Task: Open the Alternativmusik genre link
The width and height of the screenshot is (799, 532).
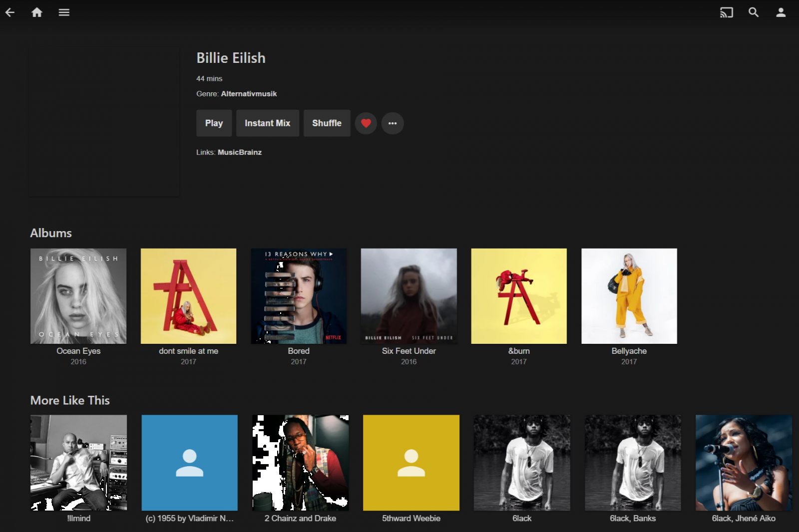Action: point(249,94)
